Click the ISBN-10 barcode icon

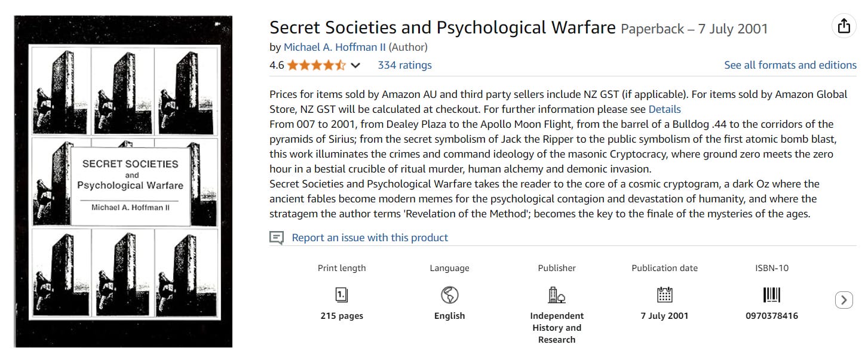tap(772, 294)
